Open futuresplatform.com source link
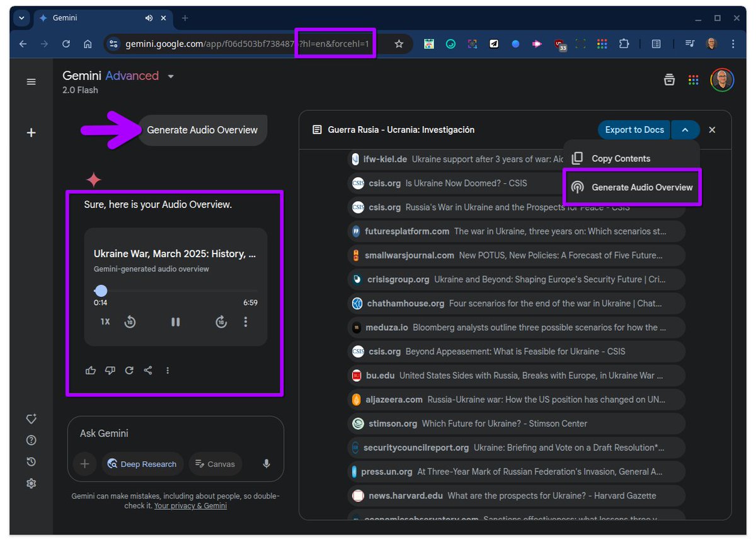The height and width of the screenshot is (554, 756). [x=517, y=231]
